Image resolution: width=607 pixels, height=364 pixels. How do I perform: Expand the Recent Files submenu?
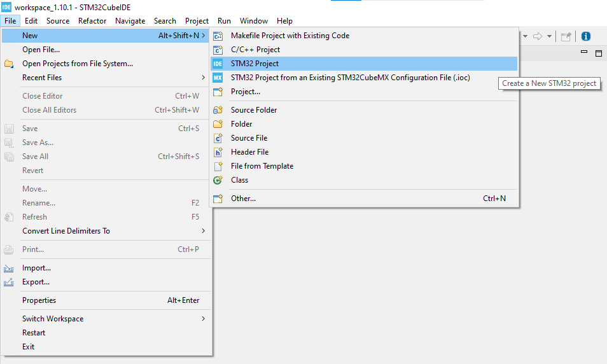pyautogui.click(x=203, y=78)
